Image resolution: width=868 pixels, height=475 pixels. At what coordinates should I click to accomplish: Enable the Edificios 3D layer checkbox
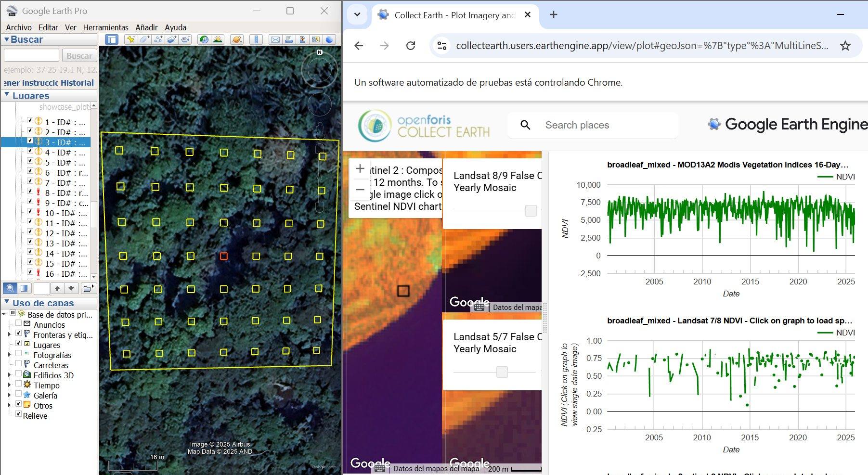pos(19,374)
